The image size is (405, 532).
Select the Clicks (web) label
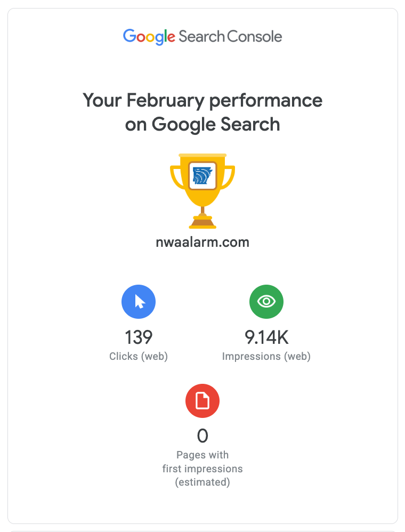pyautogui.click(x=139, y=357)
